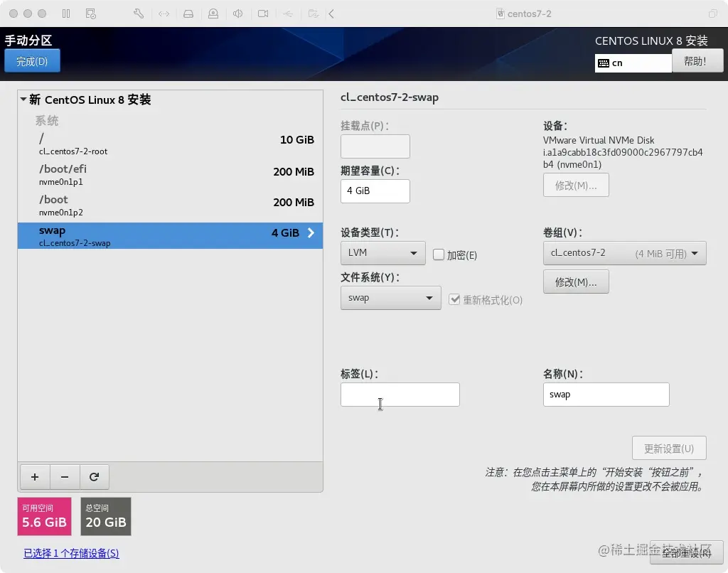728x573 pixels.
Task: Pause the virtual machine from toolbar
Action: [x=66, y=14]
